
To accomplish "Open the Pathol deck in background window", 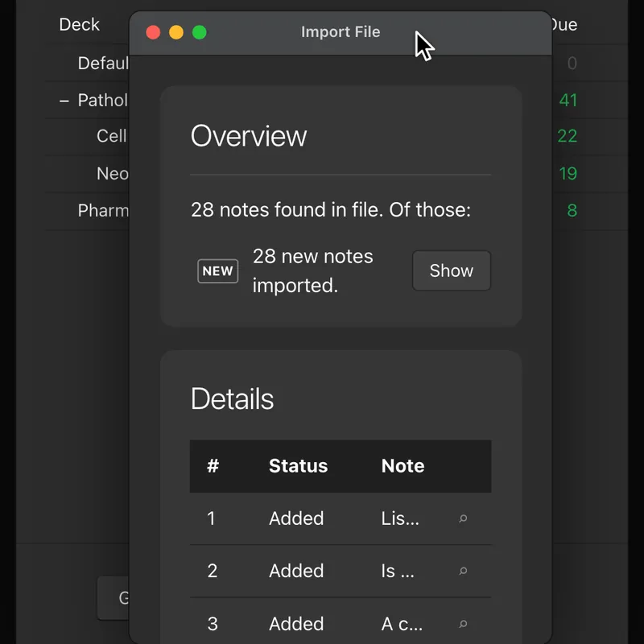I will point(103,100).
